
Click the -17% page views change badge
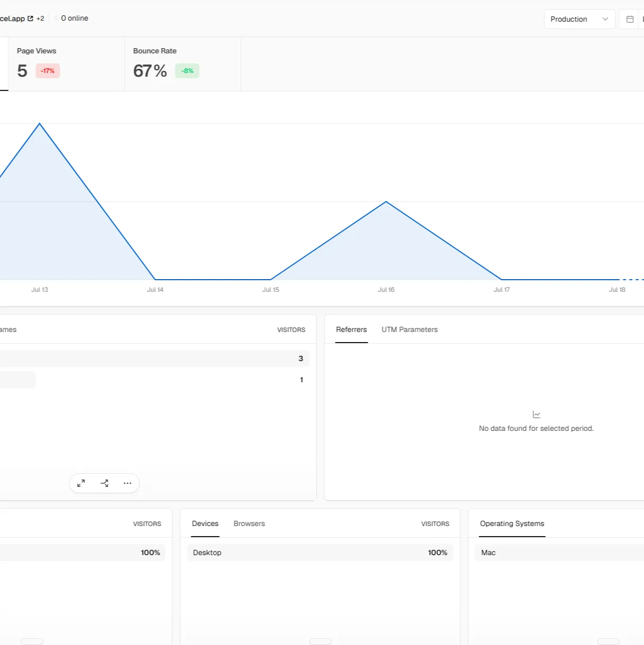click(x=48, y=71)
